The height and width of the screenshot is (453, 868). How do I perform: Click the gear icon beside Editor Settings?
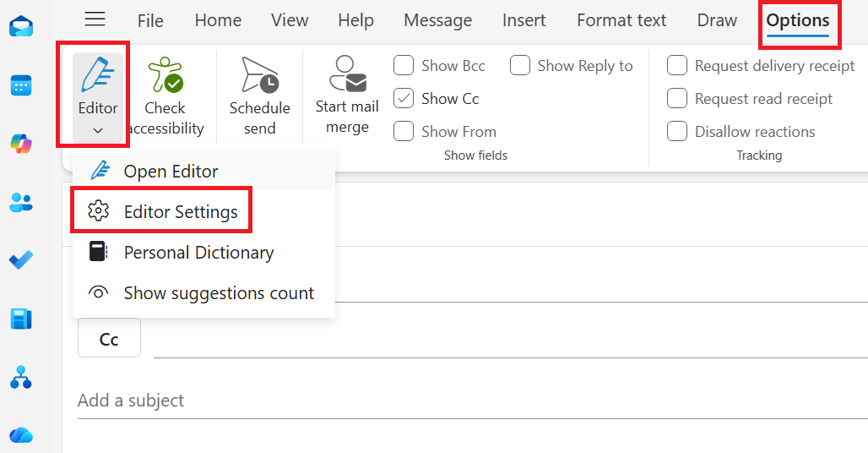tap(99, 211)
